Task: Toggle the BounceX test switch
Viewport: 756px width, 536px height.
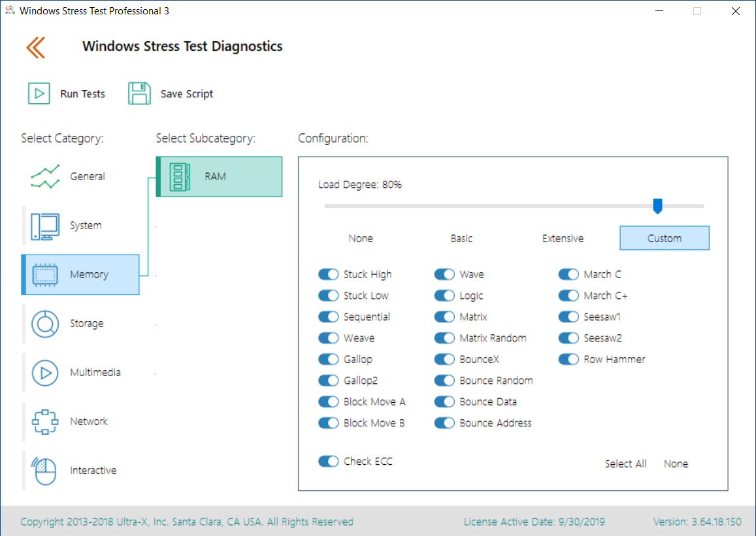Action: pos(444,359)
